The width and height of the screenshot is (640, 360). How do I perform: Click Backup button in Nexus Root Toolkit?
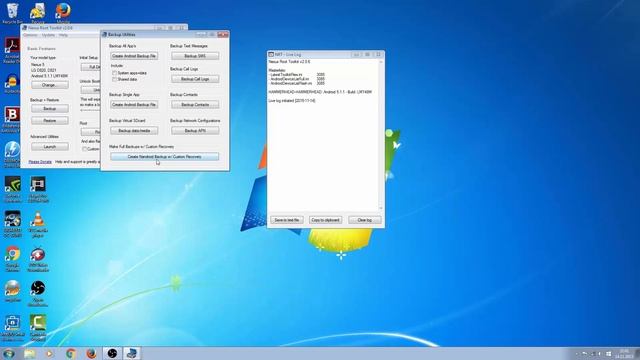click(x=50, y=109)
